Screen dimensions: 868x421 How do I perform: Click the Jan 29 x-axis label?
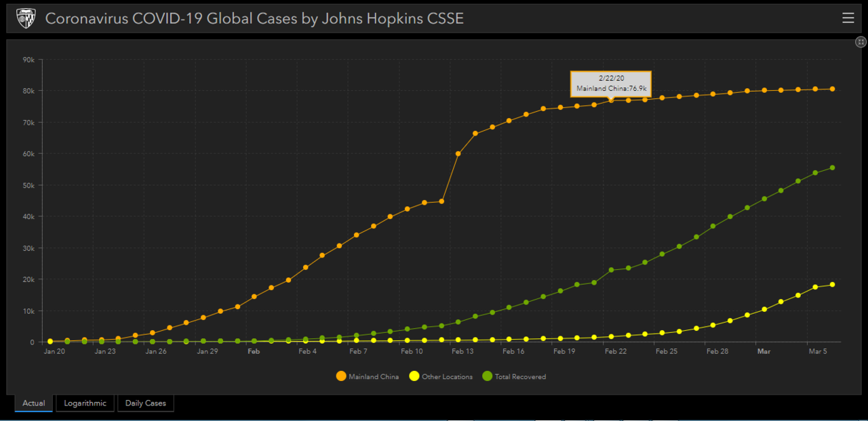pyautogui.click(x=207, y=352)
